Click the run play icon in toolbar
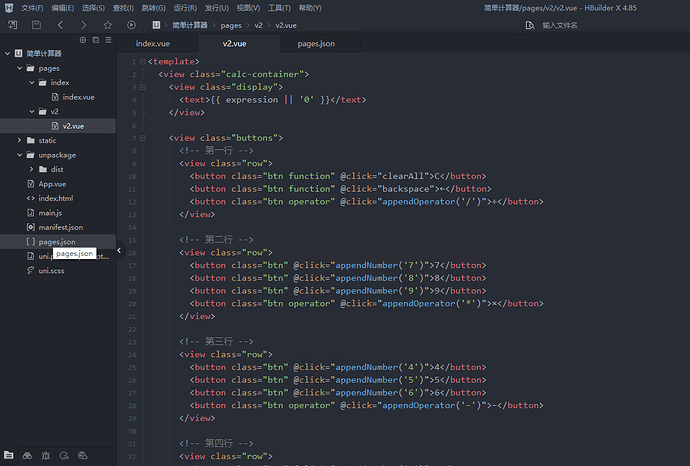The image size is (690, 466). 131,24
